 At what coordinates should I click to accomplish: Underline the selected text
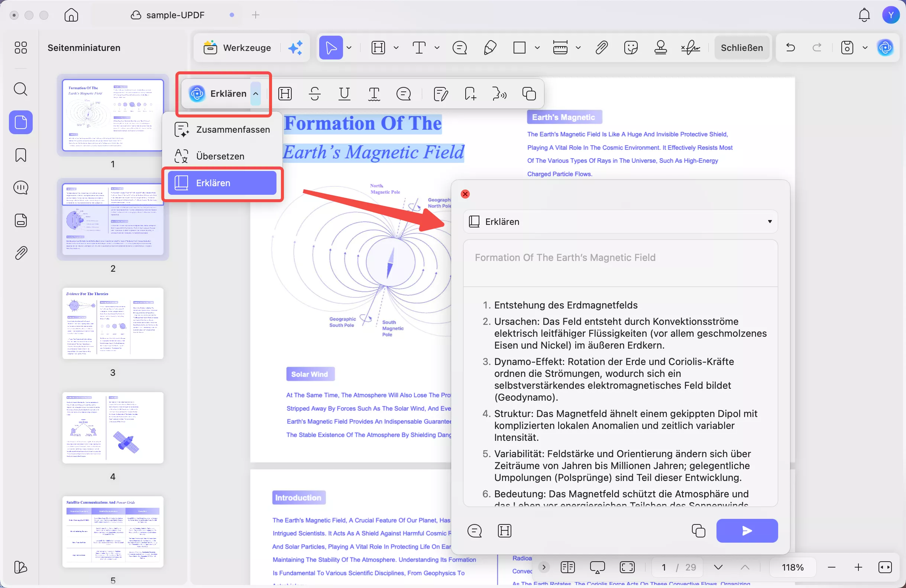click(344, 94)
